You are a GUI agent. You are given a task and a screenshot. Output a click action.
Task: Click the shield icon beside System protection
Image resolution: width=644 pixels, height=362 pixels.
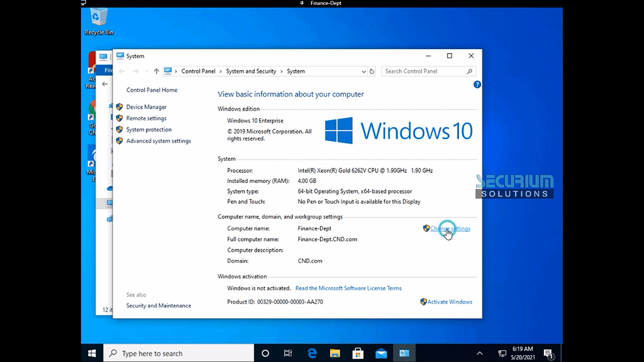pyautogui.click(x=119, y=129)
